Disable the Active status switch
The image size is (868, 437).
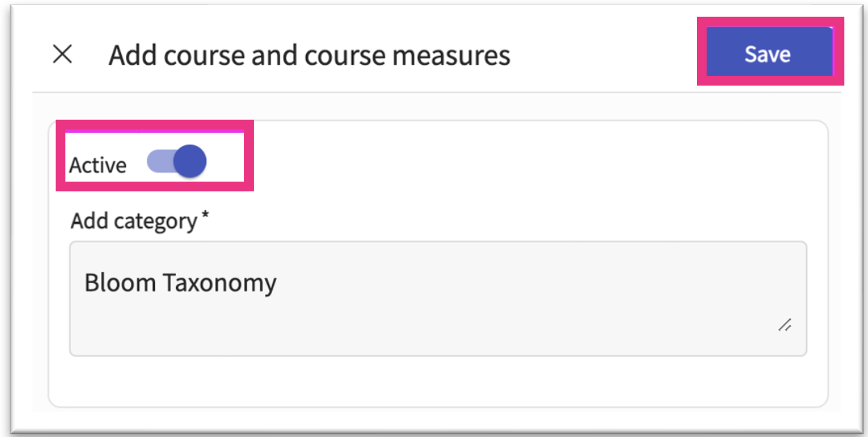point(177,163)
